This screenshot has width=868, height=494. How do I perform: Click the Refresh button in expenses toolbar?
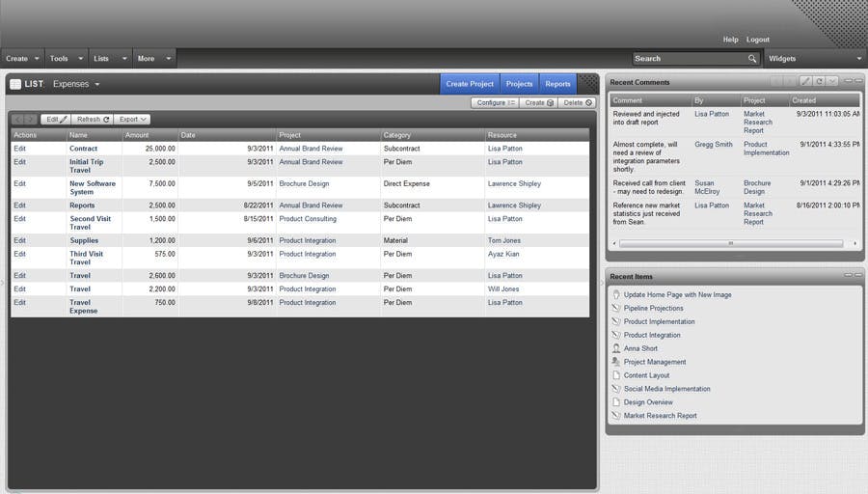pyautogui.click(x=93, y=119)
